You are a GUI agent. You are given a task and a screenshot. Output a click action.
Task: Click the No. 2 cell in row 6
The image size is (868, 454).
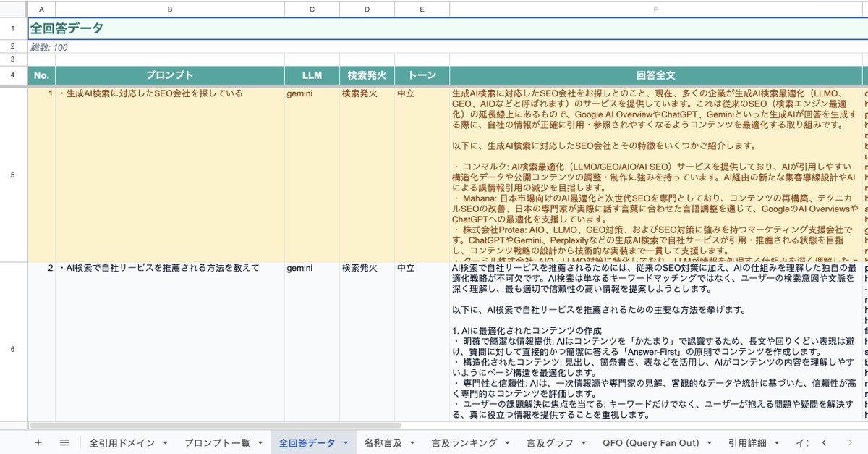41,341
